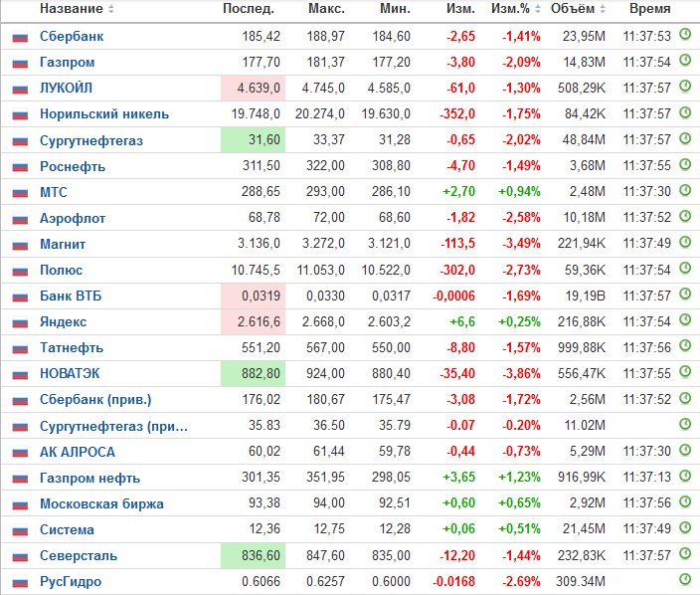Sort the table by Изм.% column arrows

coord(538,9)
